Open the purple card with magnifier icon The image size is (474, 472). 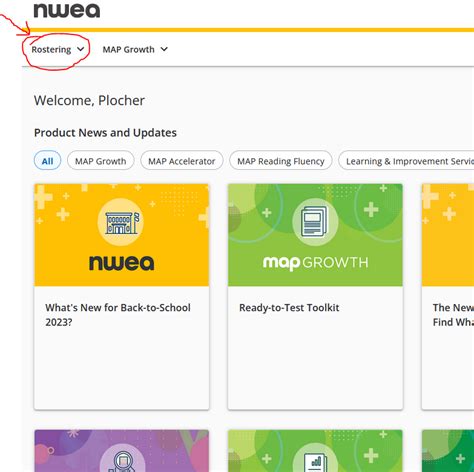tap(122, 451)
